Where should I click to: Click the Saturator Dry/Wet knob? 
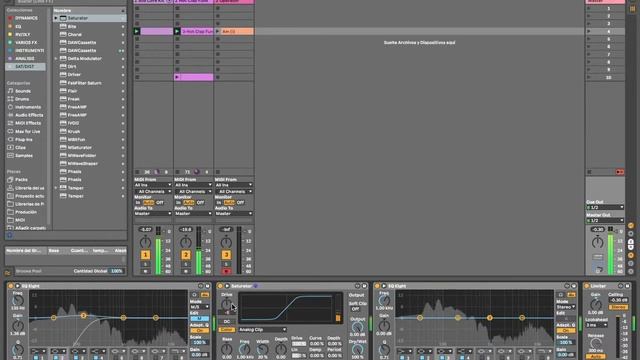pos(358,350)
